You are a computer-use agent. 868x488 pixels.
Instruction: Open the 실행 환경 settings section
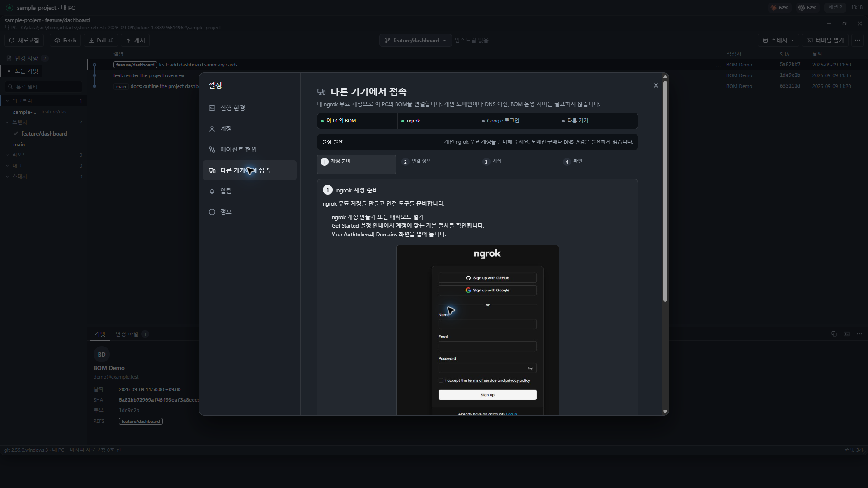(250, 108)
